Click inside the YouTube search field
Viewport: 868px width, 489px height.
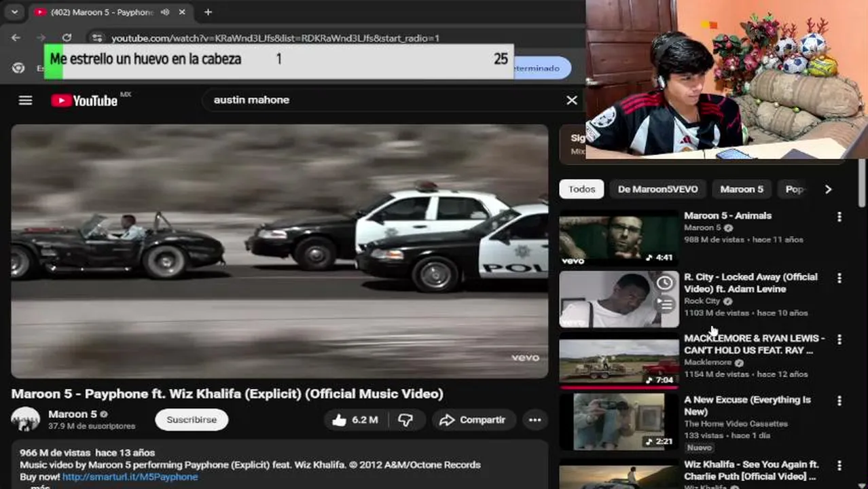(384, 100)
